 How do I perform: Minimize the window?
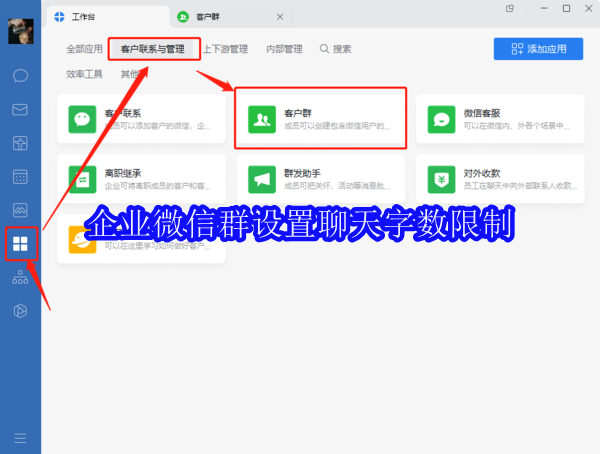pyautogui.click(x=544, y=8)
